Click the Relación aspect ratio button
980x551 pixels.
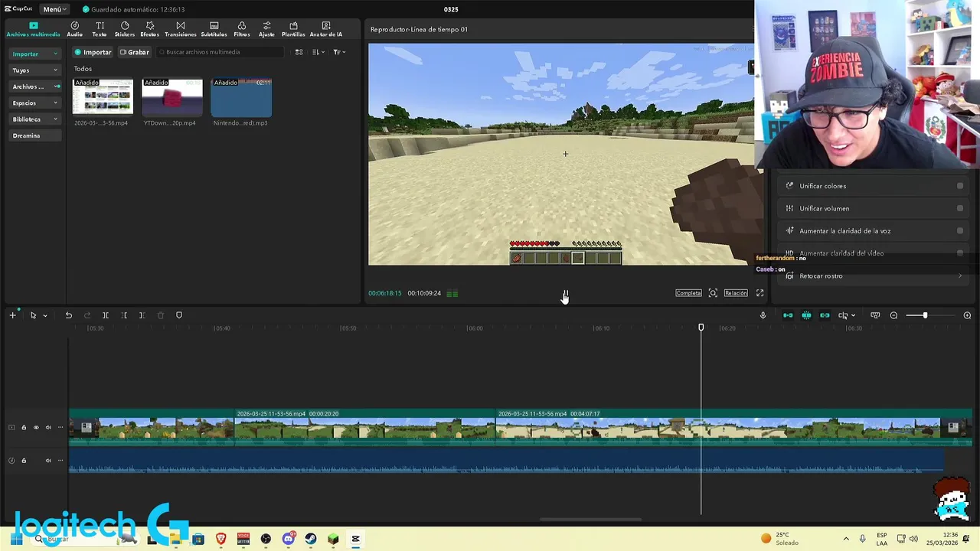(x=736, y=293)
